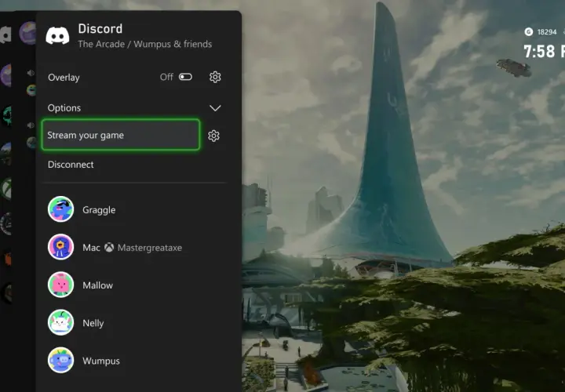Image resolution: width=565 pixels, height=392 pixels.
Task: Select the name Wumpus
Action: coord(101,361)
